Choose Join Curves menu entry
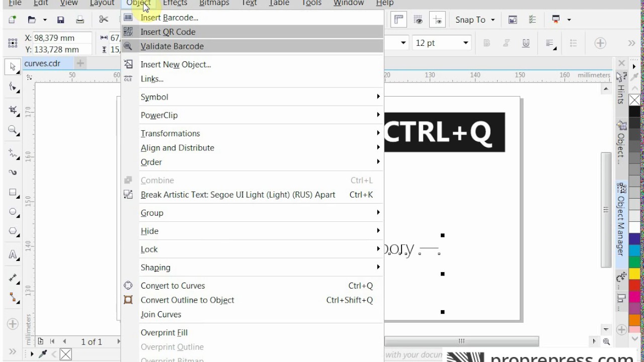The width and height of the screenshot is (644, 362). tap(252, 314)
